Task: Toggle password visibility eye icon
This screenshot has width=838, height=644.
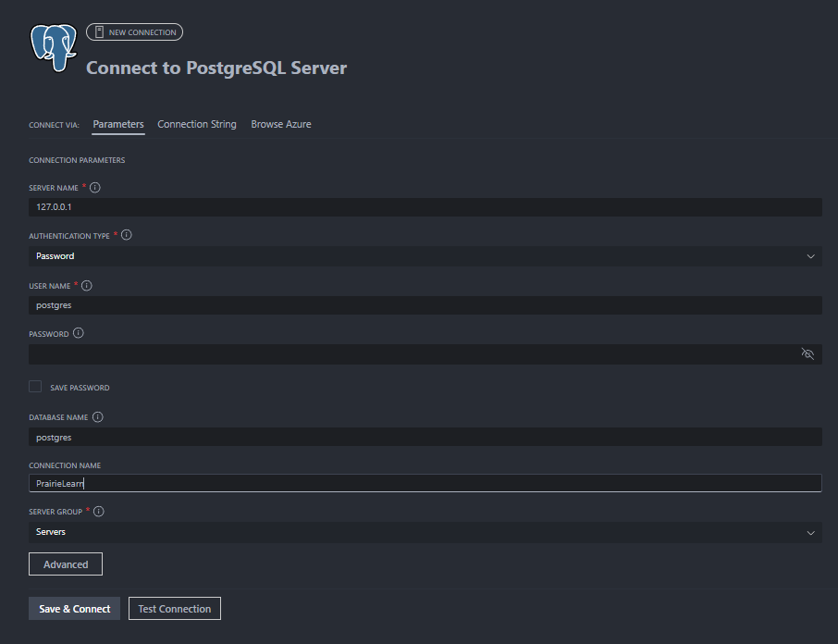Action: click(807, 353)
